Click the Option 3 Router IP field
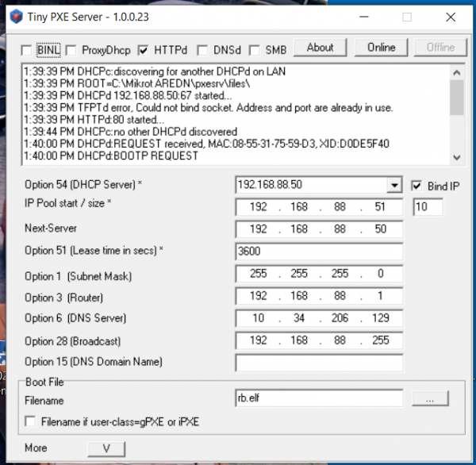 (319, 296)
